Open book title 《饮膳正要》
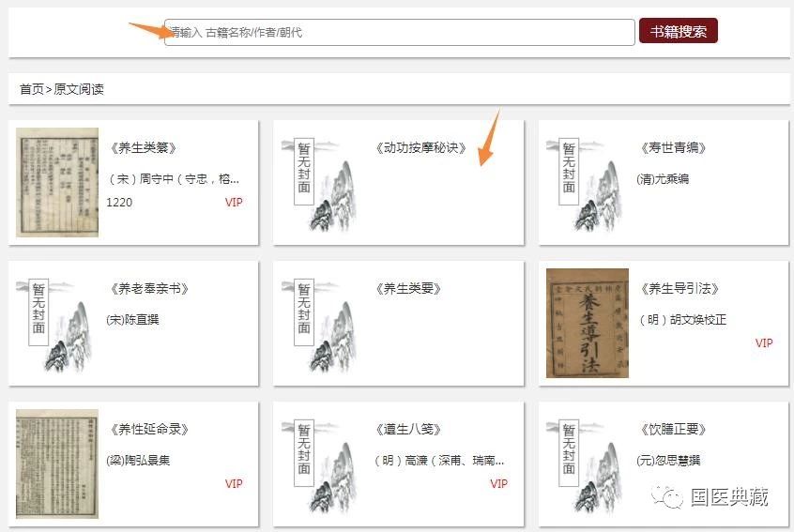The width and height of the screenshot is (794, 532). (x=673, y=429)
